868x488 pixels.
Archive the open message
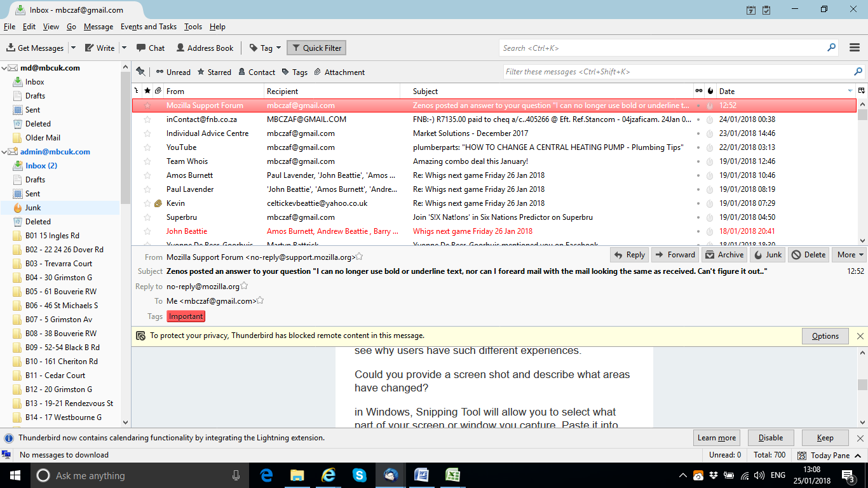pos(724,255)
